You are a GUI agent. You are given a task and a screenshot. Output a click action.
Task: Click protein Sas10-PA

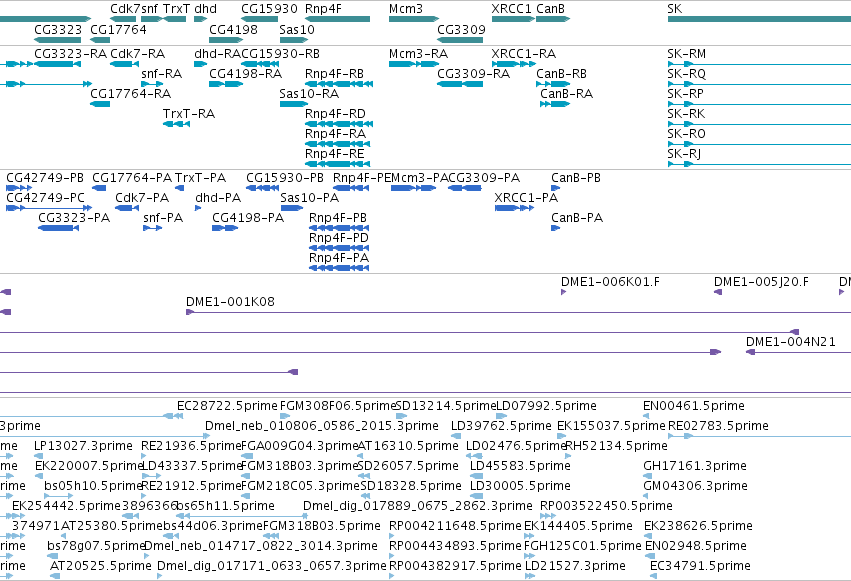click(291, 208)
